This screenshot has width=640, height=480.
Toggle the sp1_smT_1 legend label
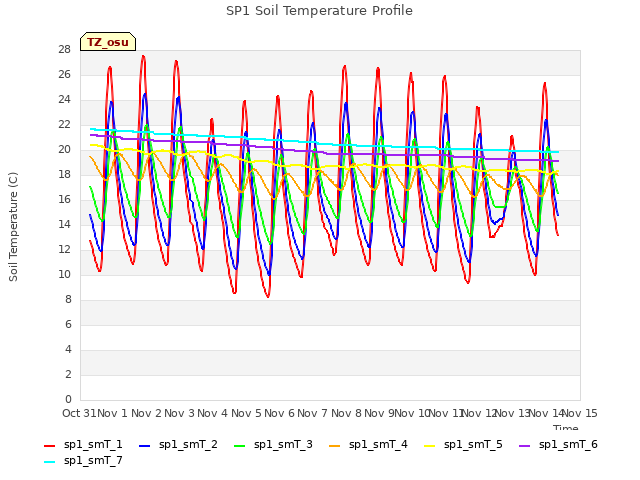[93, 444]
